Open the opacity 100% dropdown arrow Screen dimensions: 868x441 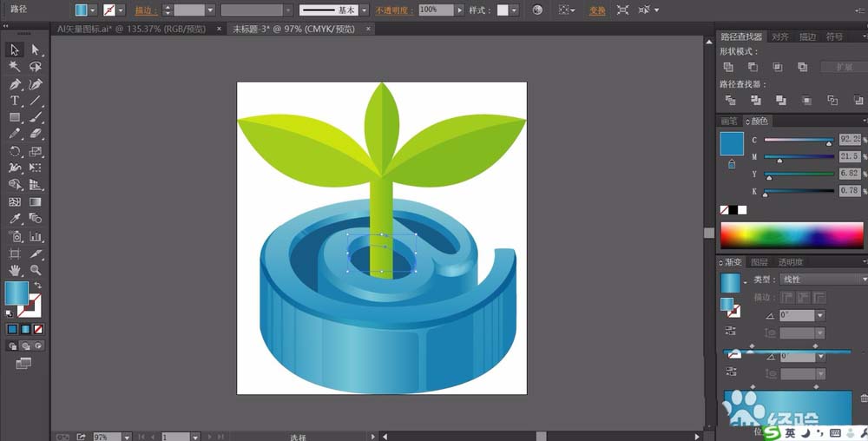tap(460, 10)
